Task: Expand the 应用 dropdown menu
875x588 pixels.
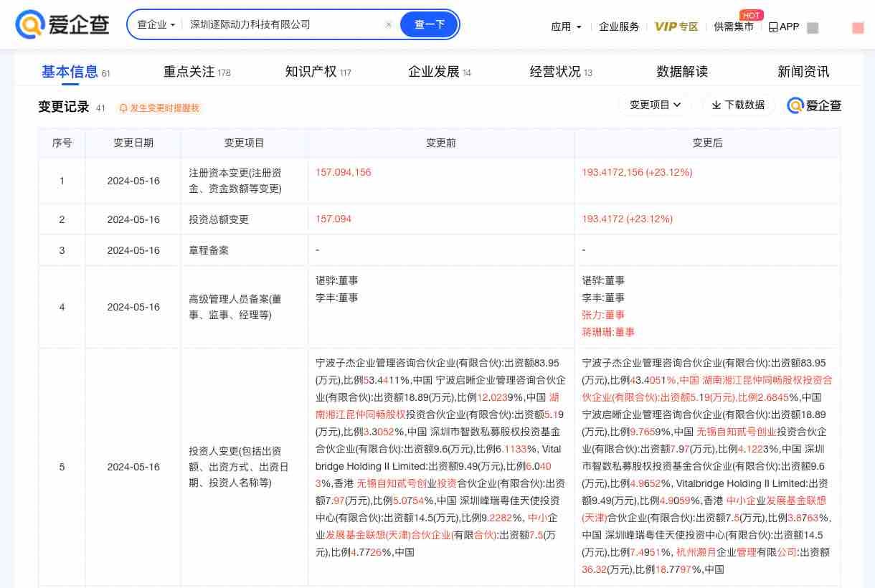Action: coord(567,27)
